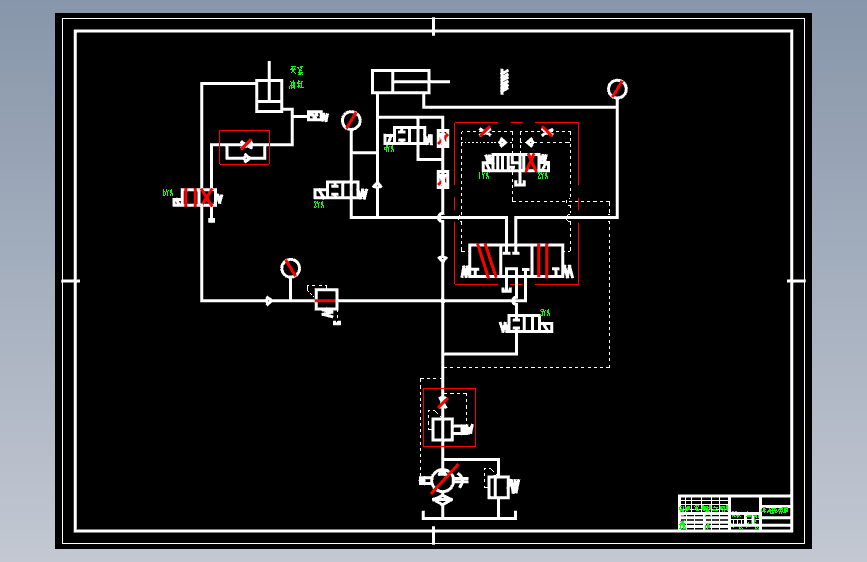Click the lower throttle valve below the 4YA valve

[443, 180]
